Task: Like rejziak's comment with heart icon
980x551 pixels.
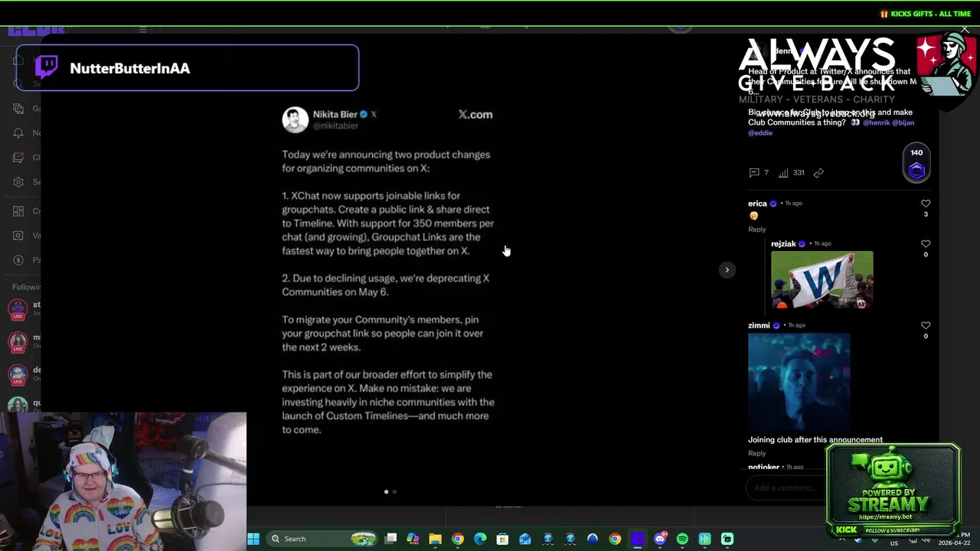Action: pos(926,244)
